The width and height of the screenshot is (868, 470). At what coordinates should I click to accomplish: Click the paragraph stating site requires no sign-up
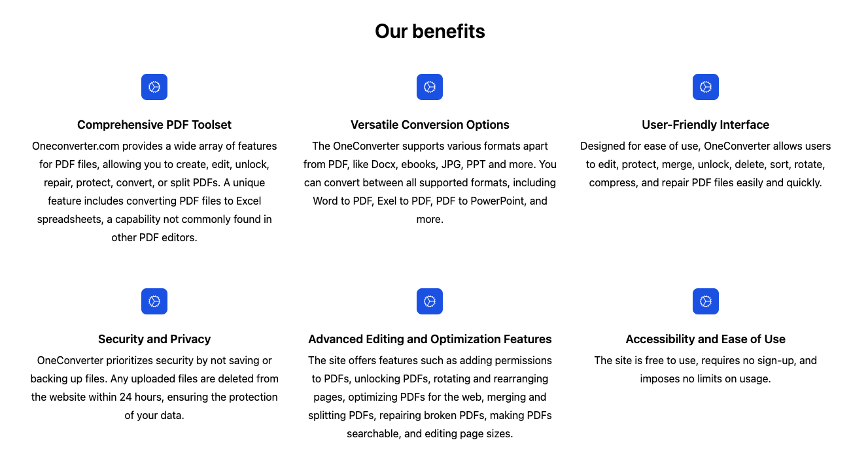pyautogui.click(x=706, y=369)
